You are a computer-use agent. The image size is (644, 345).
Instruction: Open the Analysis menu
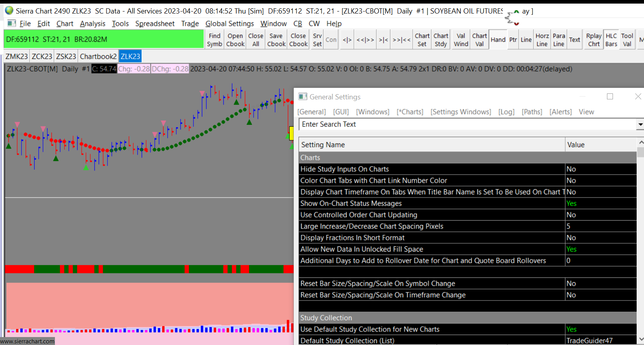[93, 24]
